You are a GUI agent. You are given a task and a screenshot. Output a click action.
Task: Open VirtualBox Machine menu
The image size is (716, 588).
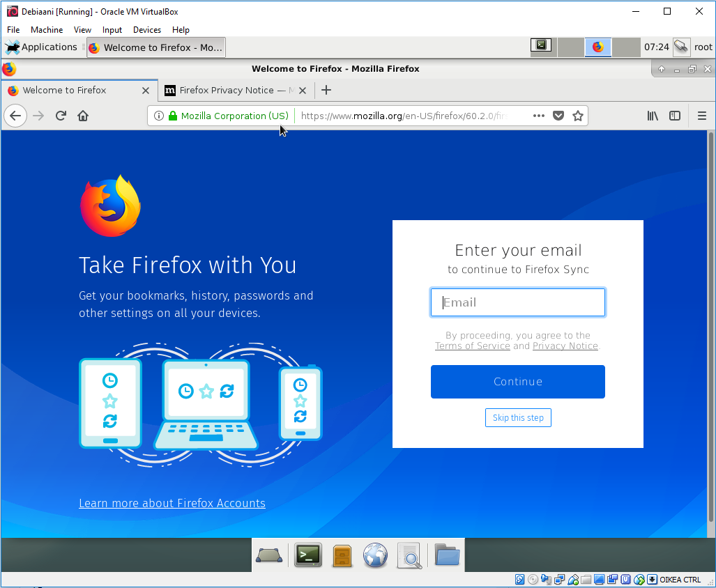[x=47, y=30]
